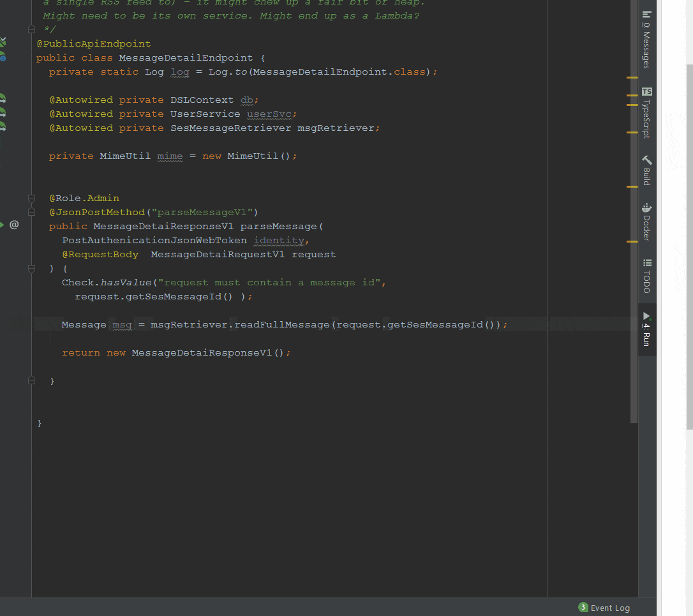Open the TODO tool window

(646, 276)
